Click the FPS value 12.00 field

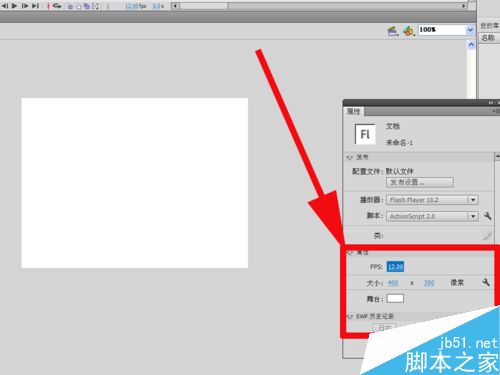click(x=395, y=267)
